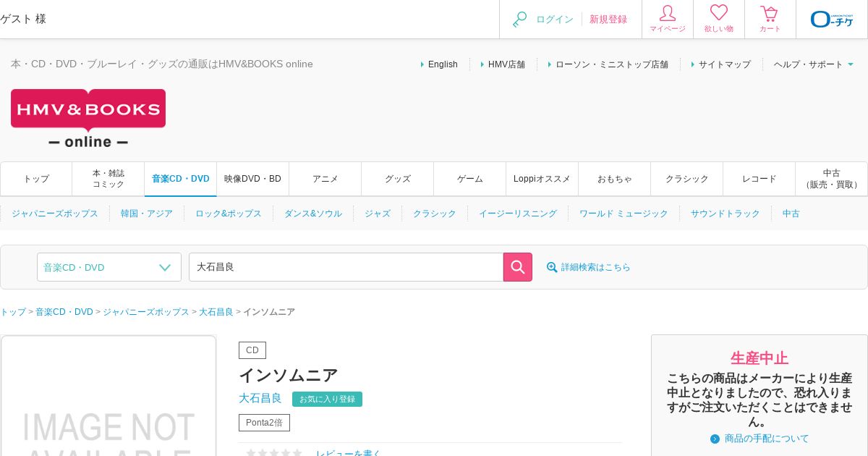
Task: Open サウンドトラック genre
Action: (x=726, y=214)
